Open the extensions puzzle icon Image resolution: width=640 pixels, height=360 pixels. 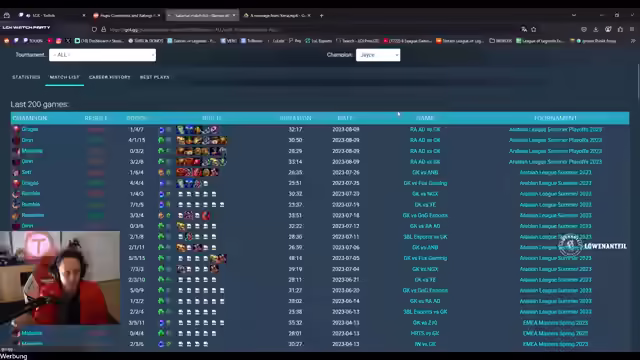[620, 29]
